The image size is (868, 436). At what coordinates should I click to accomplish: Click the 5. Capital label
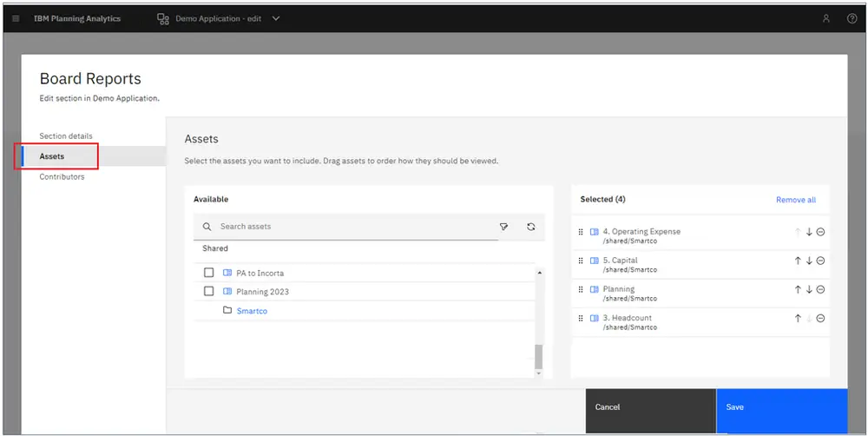(x=620, y=261)
